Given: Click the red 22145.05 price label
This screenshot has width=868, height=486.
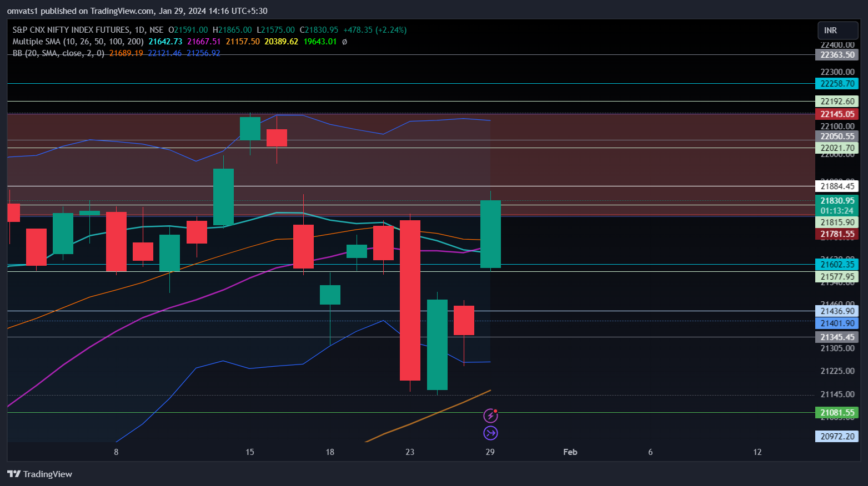Looking at the screenshot, I should tap(837, 114).
